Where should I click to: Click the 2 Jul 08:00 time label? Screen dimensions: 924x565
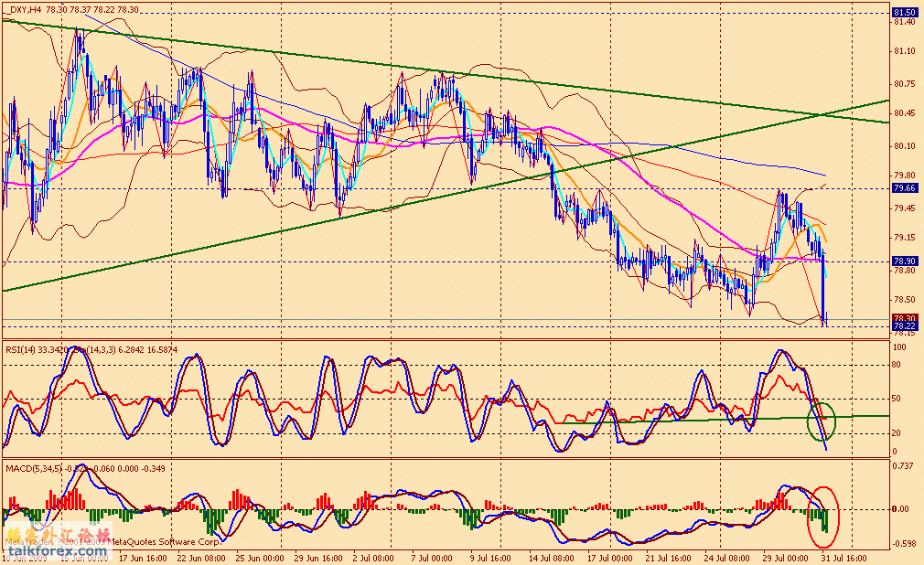373,558
